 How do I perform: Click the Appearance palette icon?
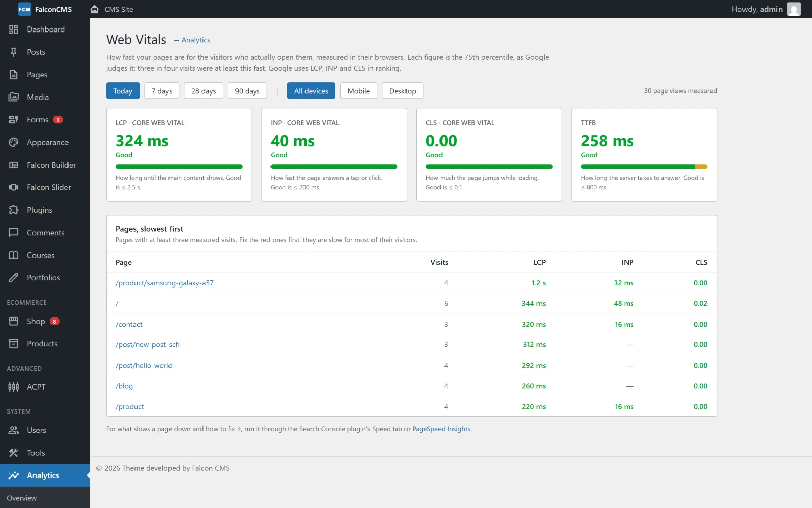pyautogui.click(x=14, y=142)
